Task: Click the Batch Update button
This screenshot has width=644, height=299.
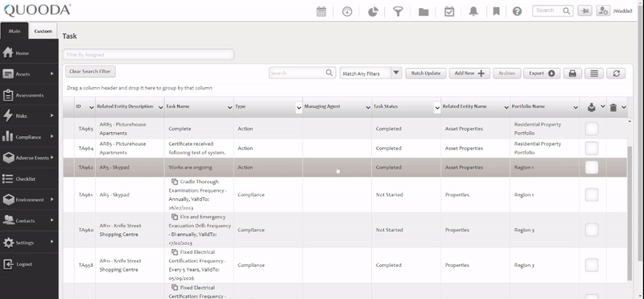Action: click(x=426, y=73)
